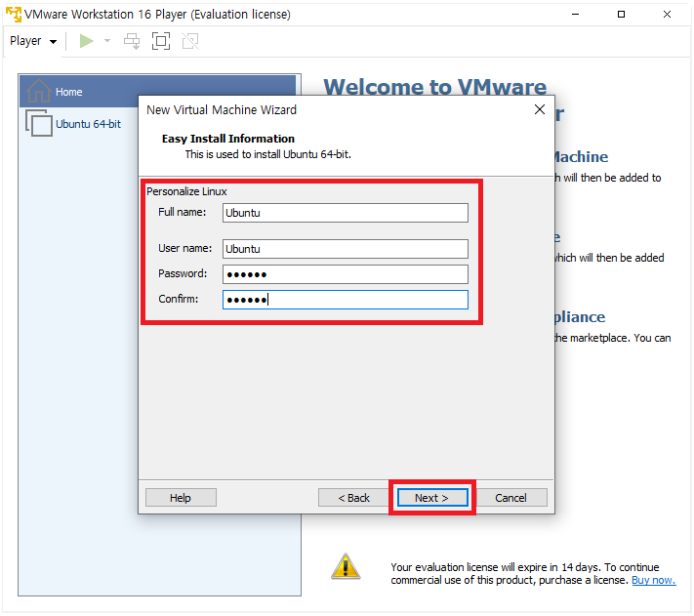694x616 pixels.
Task: Go back with the < Back button
Action: 353,498
